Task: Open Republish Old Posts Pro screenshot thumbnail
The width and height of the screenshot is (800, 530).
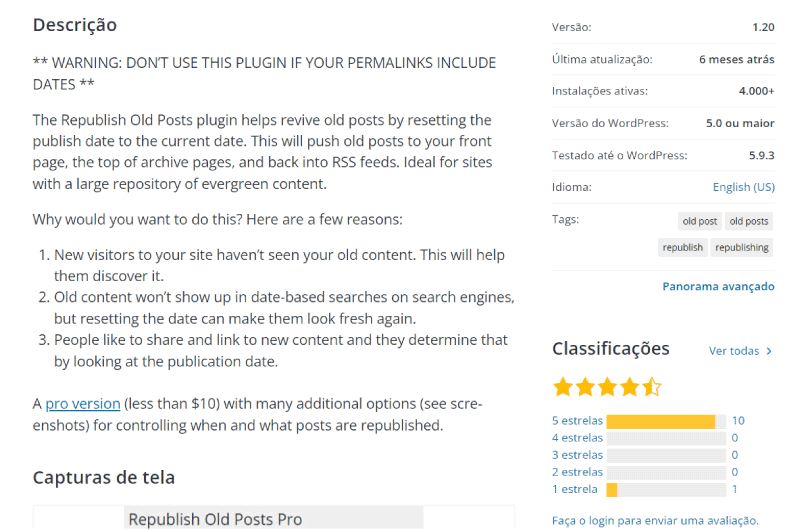Action: [273, 518]
